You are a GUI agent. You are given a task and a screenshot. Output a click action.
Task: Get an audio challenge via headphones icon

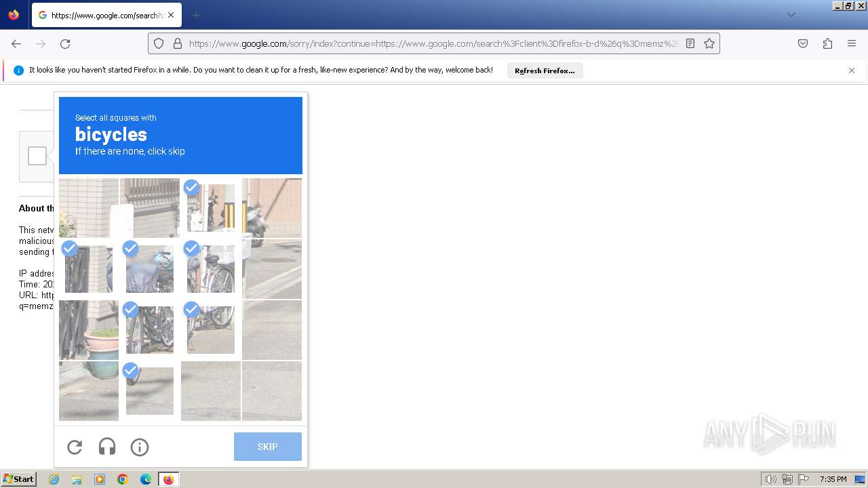(107, 447)
